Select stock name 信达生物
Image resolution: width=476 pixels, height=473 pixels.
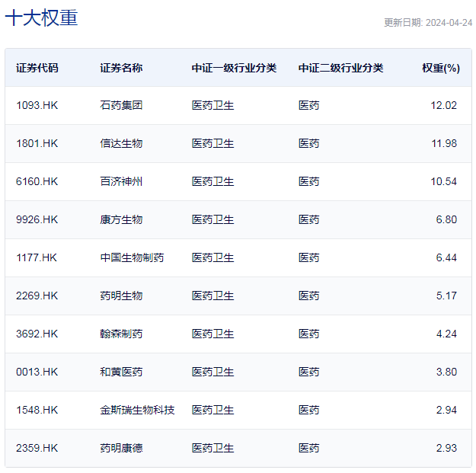[121, 143]
